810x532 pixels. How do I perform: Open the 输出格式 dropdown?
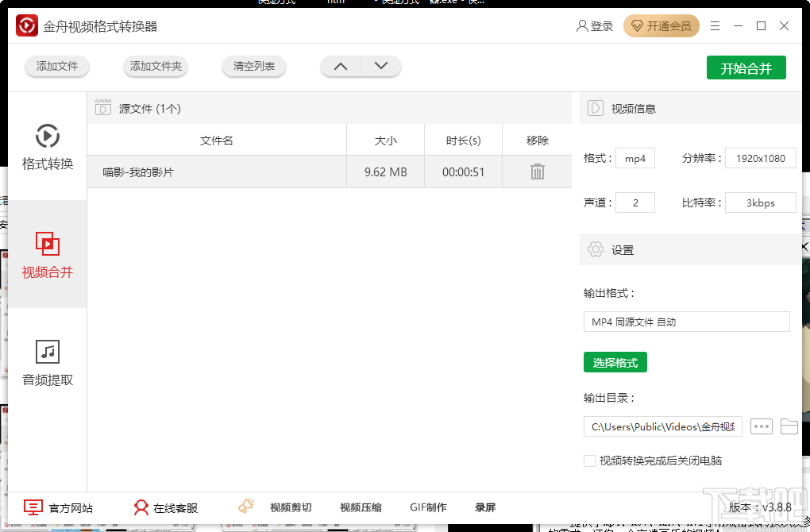[x=685, y=322]
